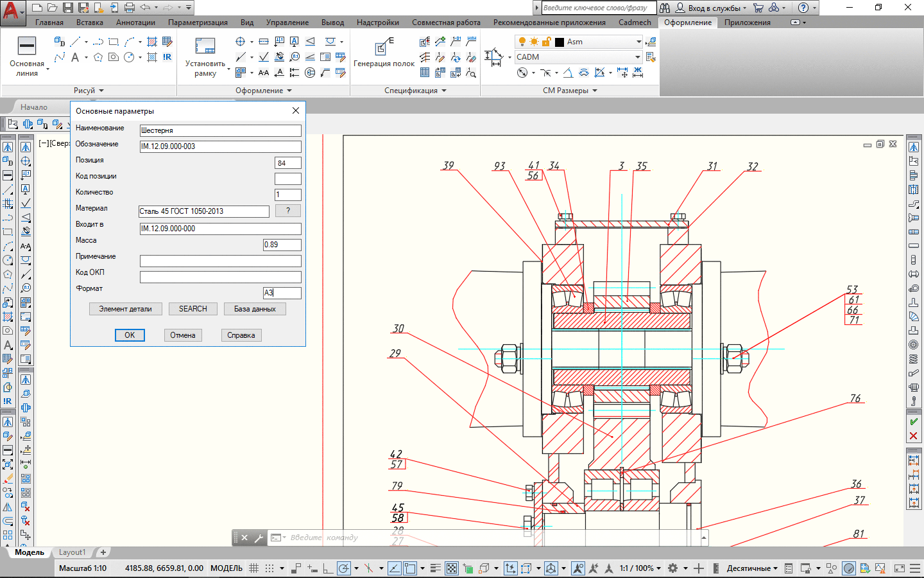Select the angular dimension tool in СМ Размеры
Viewport: 924px width, 578px height.
[x=567, y=73]
